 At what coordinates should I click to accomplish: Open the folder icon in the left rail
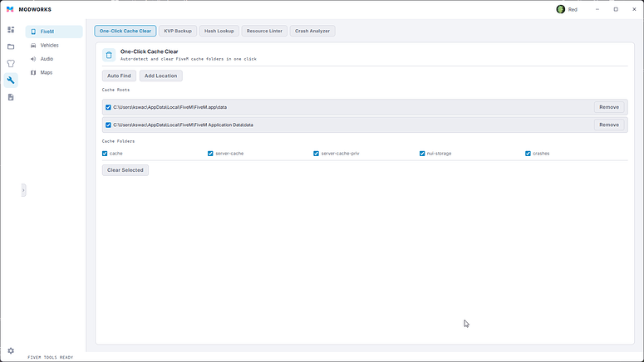pyautogui.click(x=11, y=46)
